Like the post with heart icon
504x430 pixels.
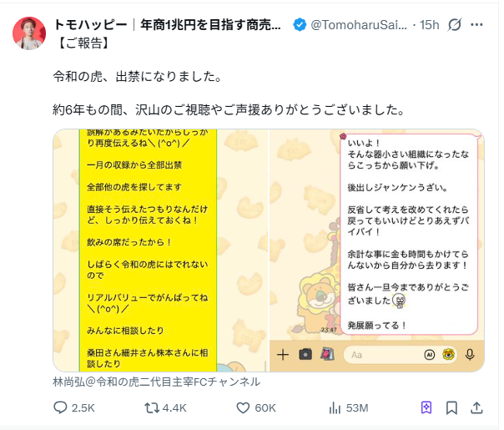click(243, 407)
